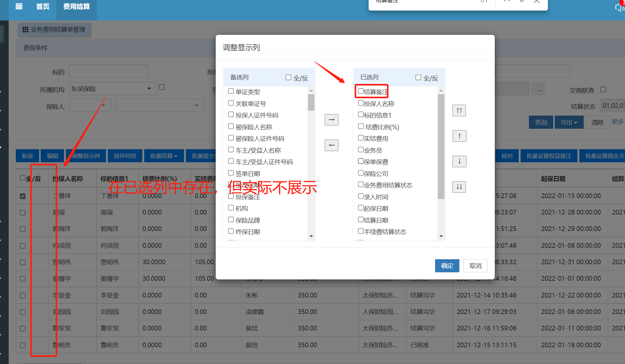This screenshot has height=364, width=625.
Task: Click the 取消 button in dialog
Action: tap(475, 266)
